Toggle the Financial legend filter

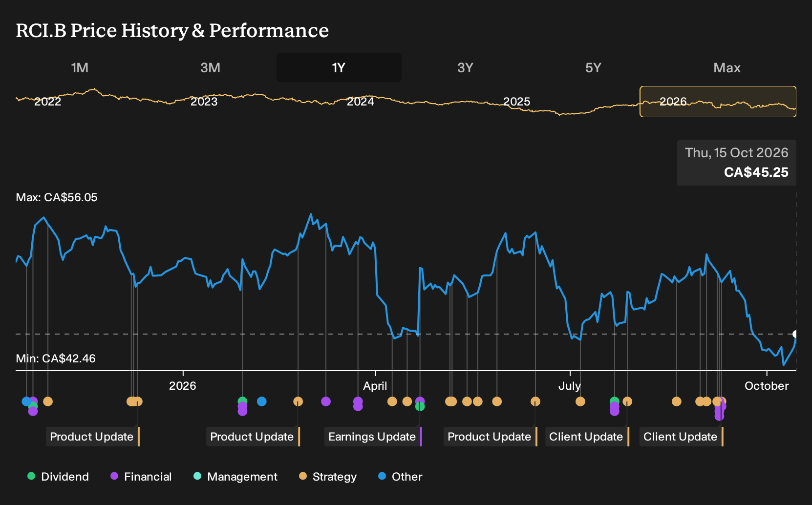coord(141,477)
